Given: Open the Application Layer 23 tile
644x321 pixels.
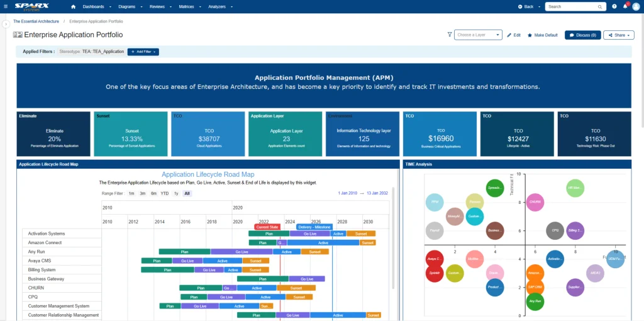Looking at the screenshot, I should click(285, 134).
